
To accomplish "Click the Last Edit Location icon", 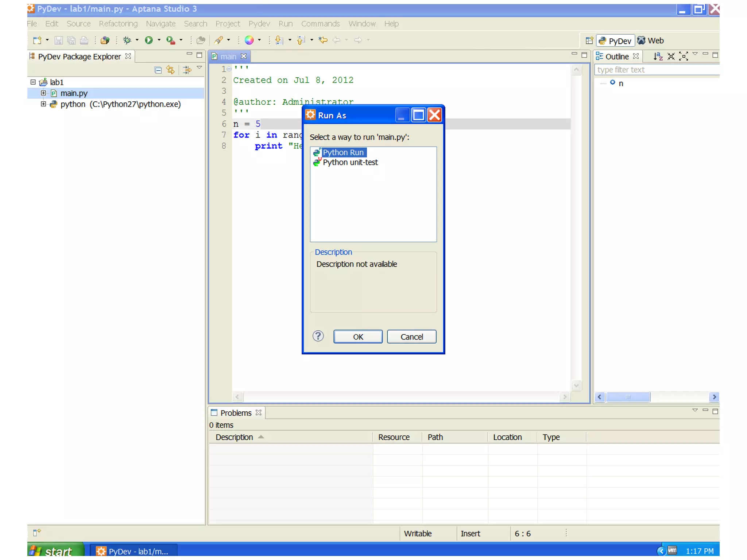I will [323, 40].
